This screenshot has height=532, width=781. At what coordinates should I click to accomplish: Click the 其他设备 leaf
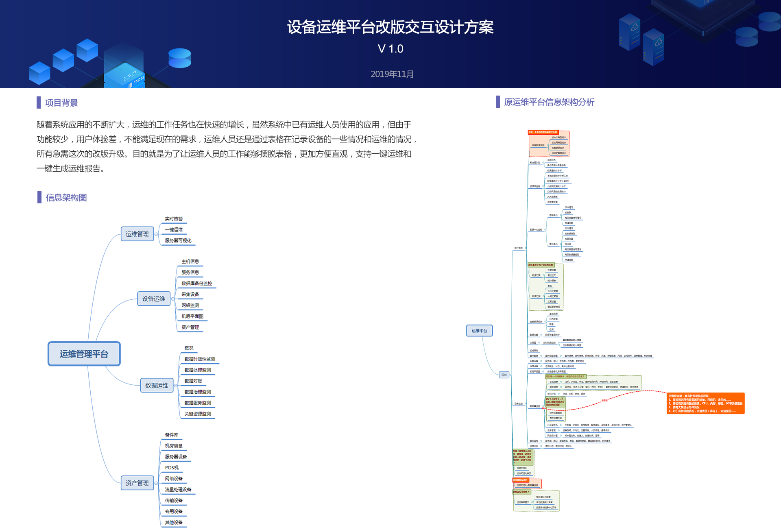[174, 523]
